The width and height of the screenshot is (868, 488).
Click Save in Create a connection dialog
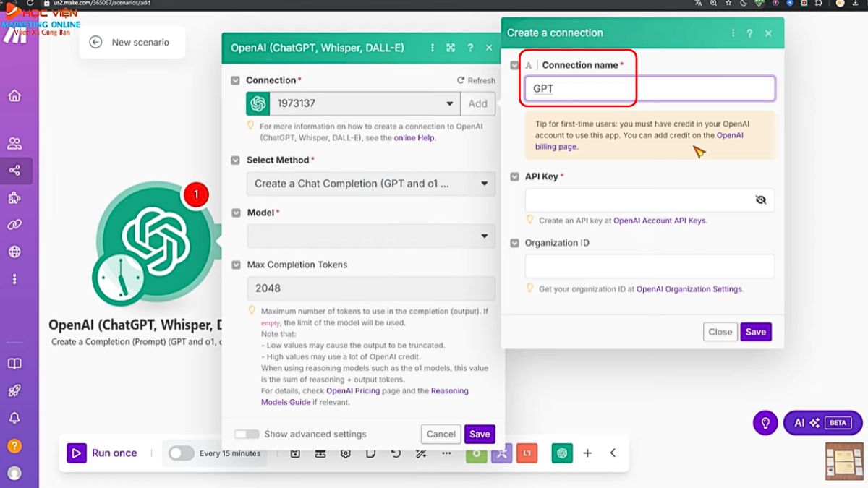pos(755,332)
